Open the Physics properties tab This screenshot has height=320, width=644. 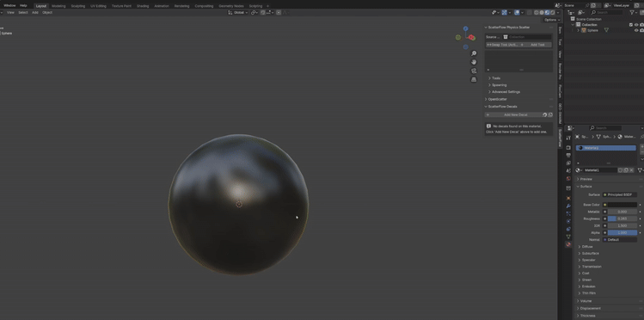568,221
